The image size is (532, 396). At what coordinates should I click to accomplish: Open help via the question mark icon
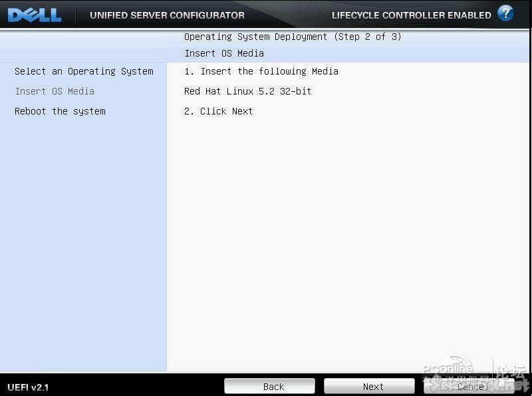[x=505, y=13]
